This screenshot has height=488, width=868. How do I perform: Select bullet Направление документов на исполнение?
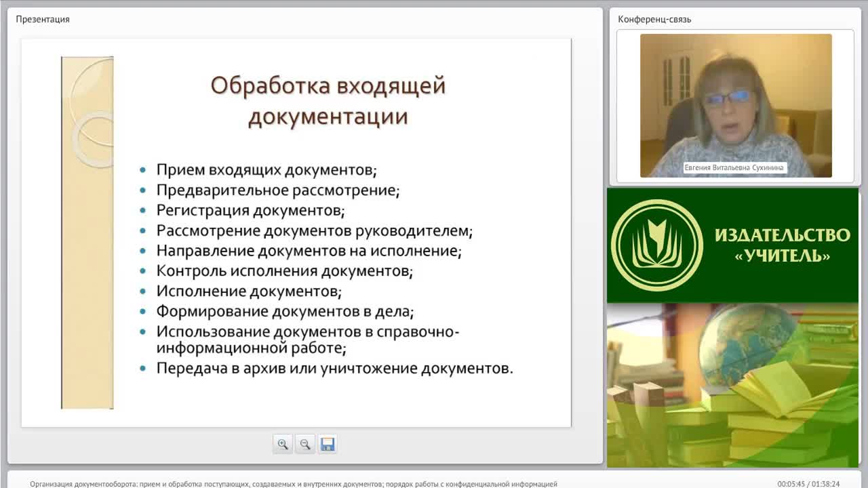pos(309,251)
